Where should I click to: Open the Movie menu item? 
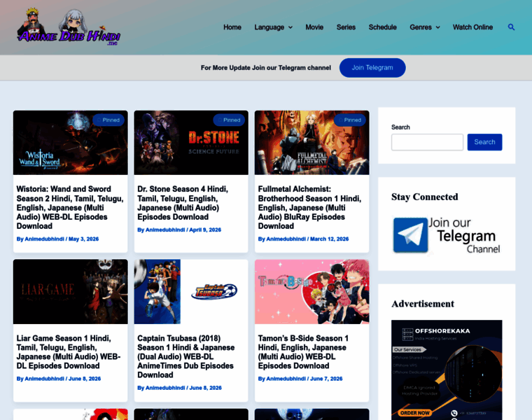tap(314, 27)
